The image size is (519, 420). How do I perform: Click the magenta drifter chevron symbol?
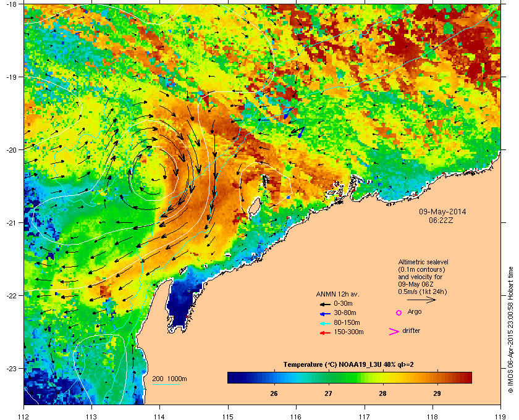pyautogui.click(x=394, y=332)
